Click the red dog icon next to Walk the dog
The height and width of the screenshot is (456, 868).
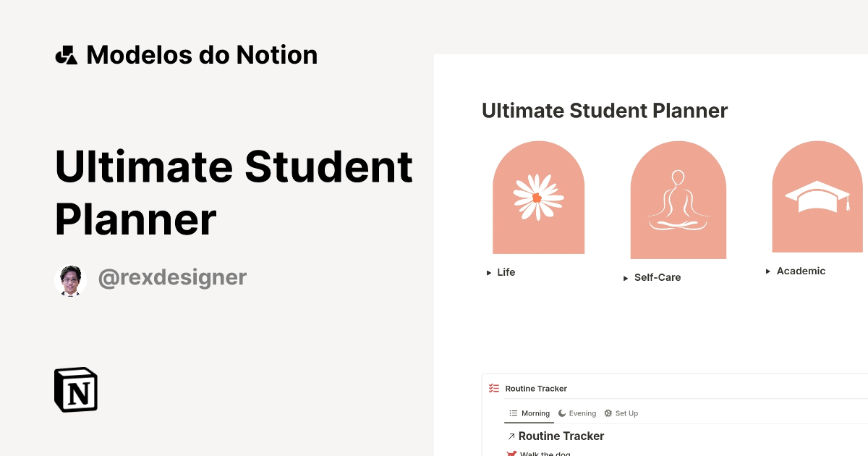(512, 453)
